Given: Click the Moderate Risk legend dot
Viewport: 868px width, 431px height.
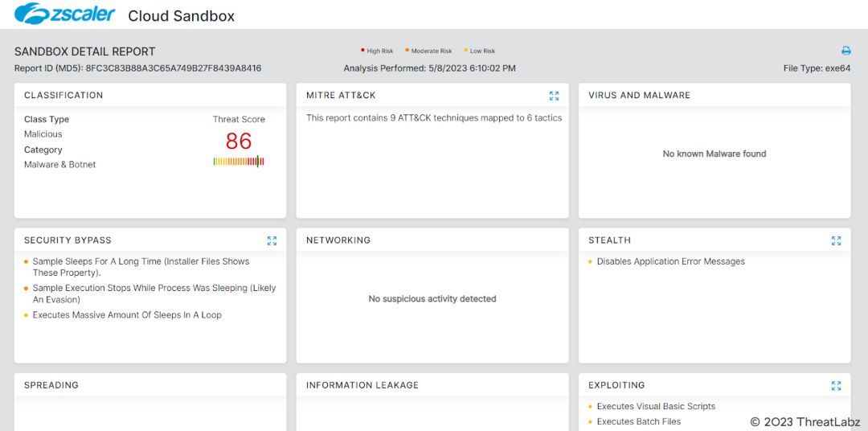Looking at the screenshot, I should (x=407, y=51).
